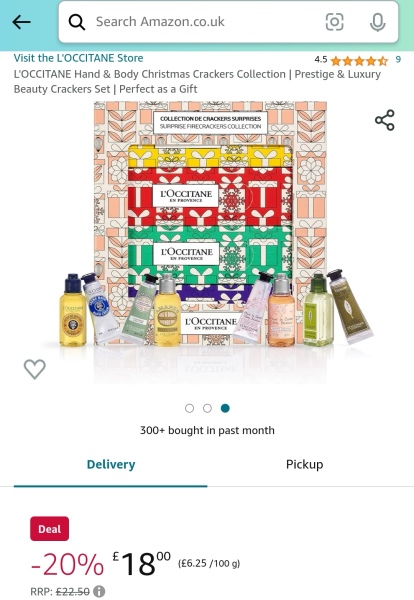Tap the product title text

(x=197, y=82)
